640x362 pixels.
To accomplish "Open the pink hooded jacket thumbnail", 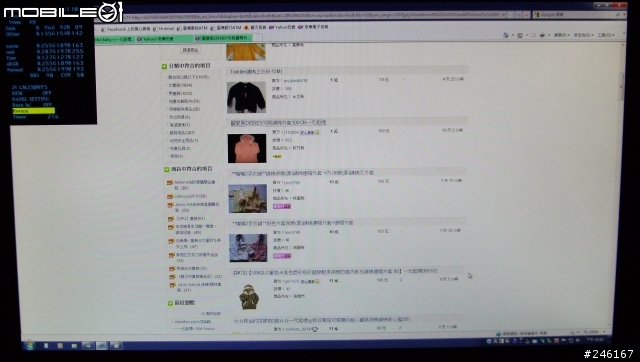I will (247, 149).
